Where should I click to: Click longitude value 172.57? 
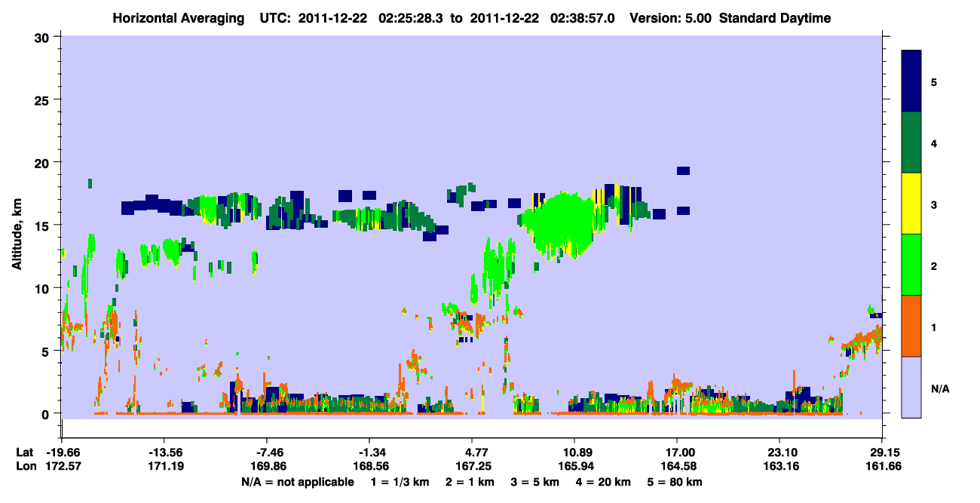(x=62, y=466)
